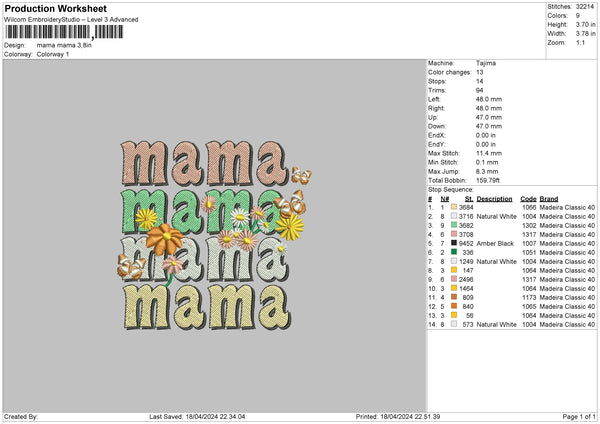Click the yellow swatch next to 56
The image size is (600, 424).
pos(454,315)
